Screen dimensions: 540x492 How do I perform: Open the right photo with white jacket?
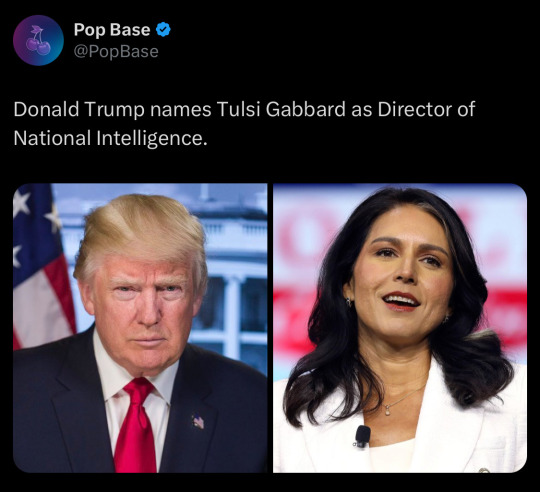click(x=400, y=328)
